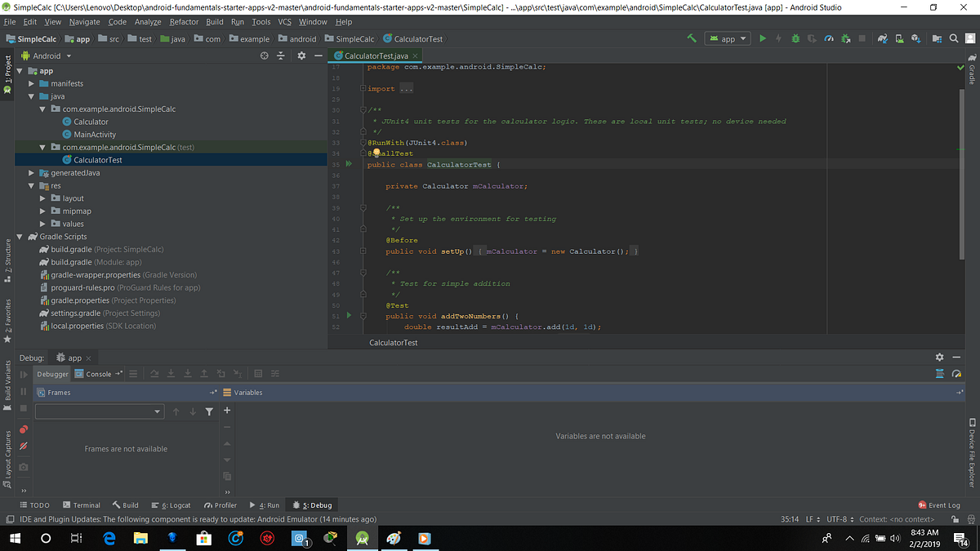The height and width of the screenshot is (551, 980).
Task: Run the app with the green play icon
Action: pyautogui.click(x=762, y=38)
